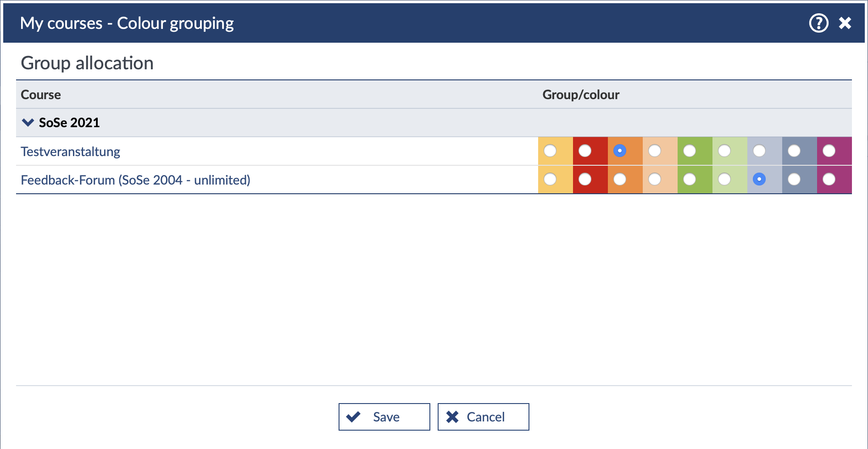This screenshot has height=449, width=868.
Task: Select slate blue group for Feedback-Forum
Action: (x=794, y=179)
